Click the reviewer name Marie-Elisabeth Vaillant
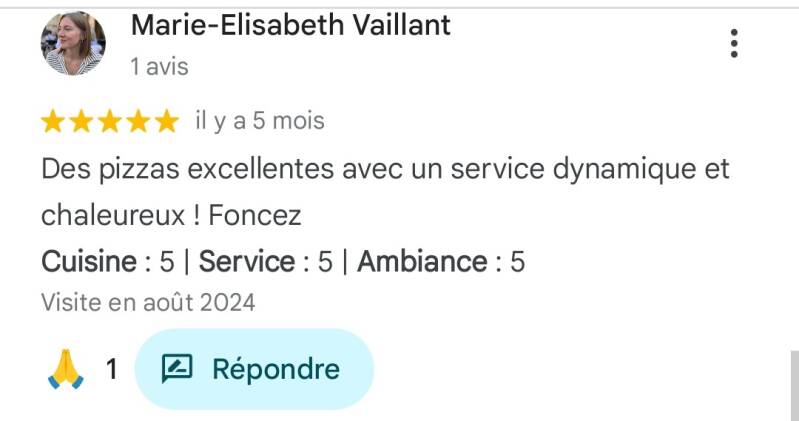799x421 pixels. 291,25
